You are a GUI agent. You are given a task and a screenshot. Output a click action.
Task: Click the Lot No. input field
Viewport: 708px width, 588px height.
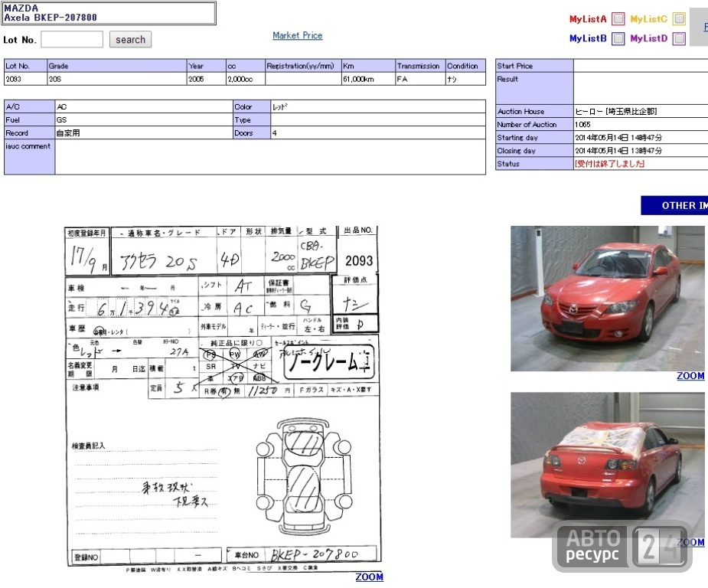click(72, 39)
